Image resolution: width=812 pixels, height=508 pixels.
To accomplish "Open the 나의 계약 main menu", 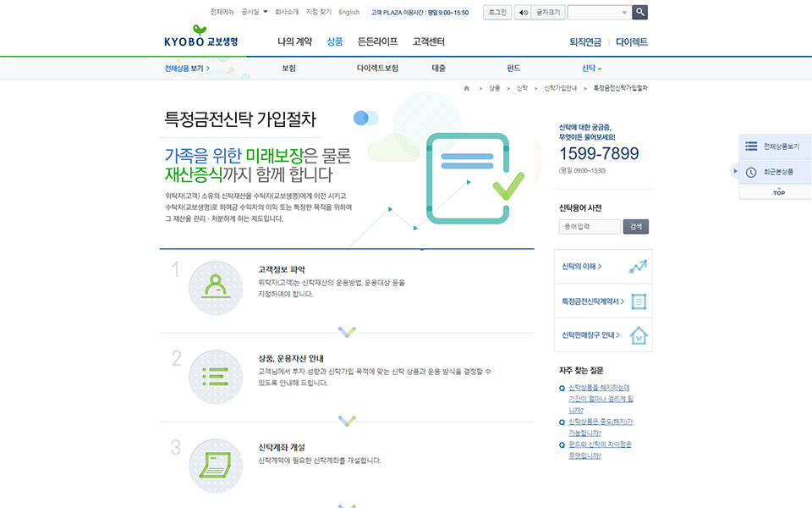I will (x=294, y=41).
